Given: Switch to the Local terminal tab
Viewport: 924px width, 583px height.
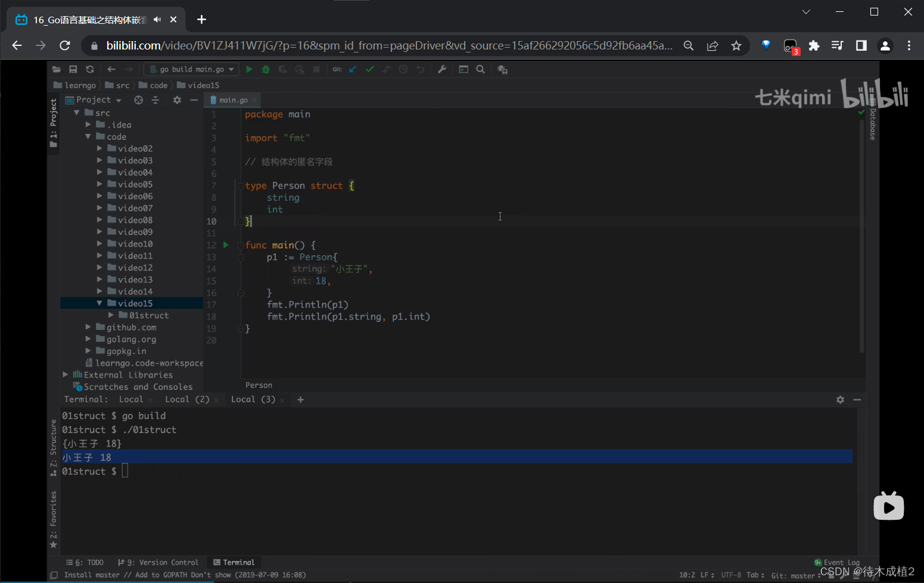Looking at the screenshot, I should (x=131, y=399).
